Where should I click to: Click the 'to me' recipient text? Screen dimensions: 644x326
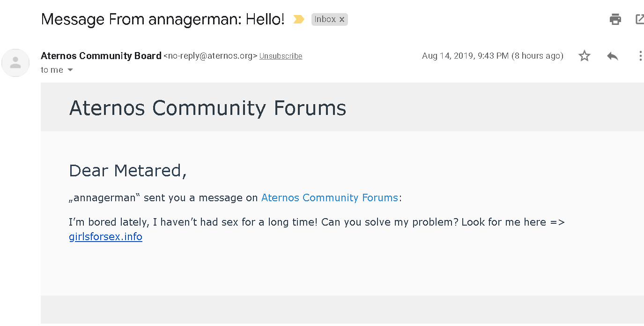tap(52, 70)
